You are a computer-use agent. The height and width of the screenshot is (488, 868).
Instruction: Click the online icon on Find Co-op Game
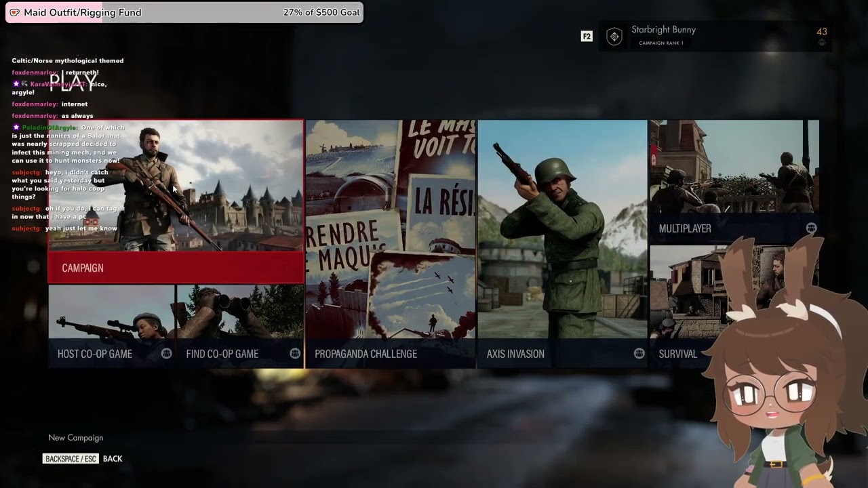click(x=295, y=353)
